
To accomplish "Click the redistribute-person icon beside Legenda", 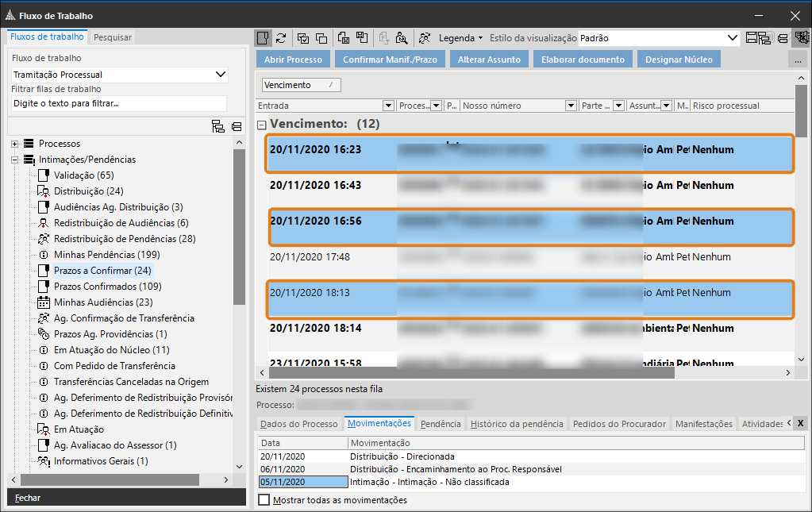I will point(425,37).
